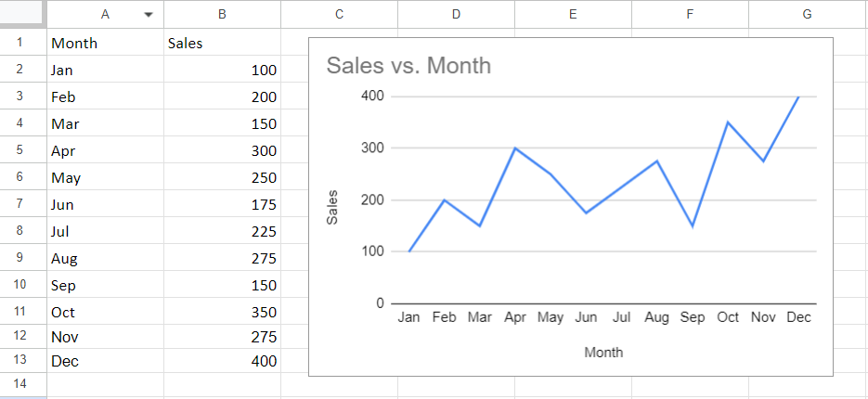Select row 5 header
The height and width of the screenshot is (399, 868).
(x=19, y=150)
